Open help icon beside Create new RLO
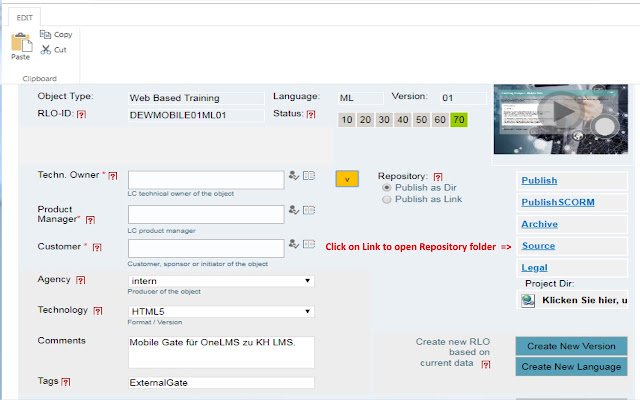This screenshot has height=400, width=640. 486,364
